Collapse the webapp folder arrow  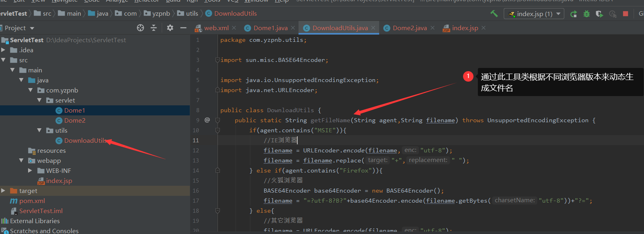click(x=21, y=160)
